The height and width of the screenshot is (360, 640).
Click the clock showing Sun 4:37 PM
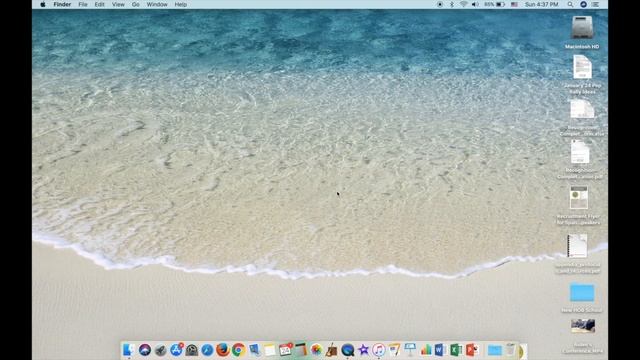click(x=541, y=4)
